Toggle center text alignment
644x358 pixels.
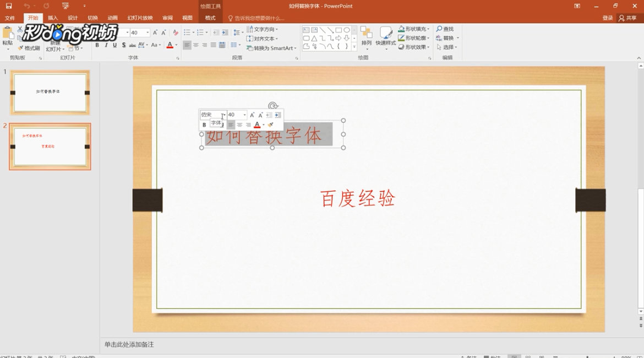tap(197, 45)
